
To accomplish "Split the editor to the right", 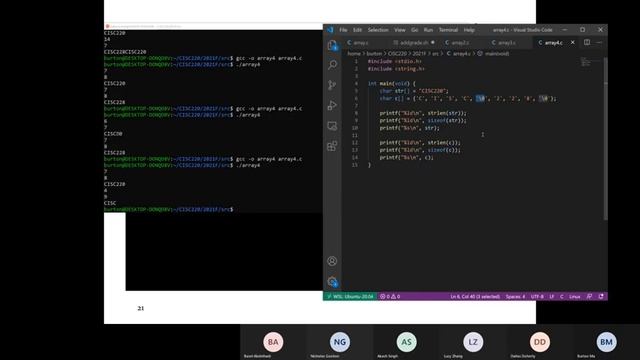I will (x=587, y=42).
